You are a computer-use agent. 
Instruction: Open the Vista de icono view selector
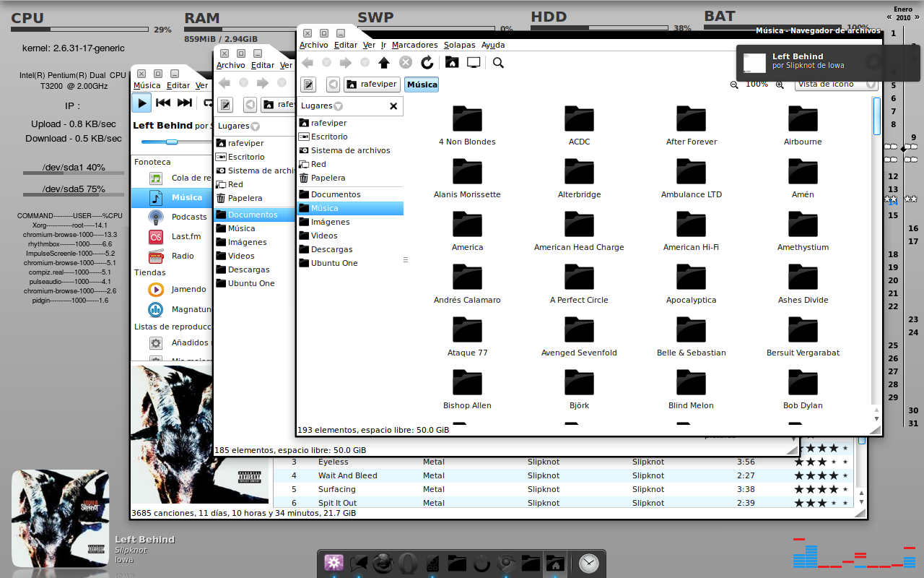[836, 85]
